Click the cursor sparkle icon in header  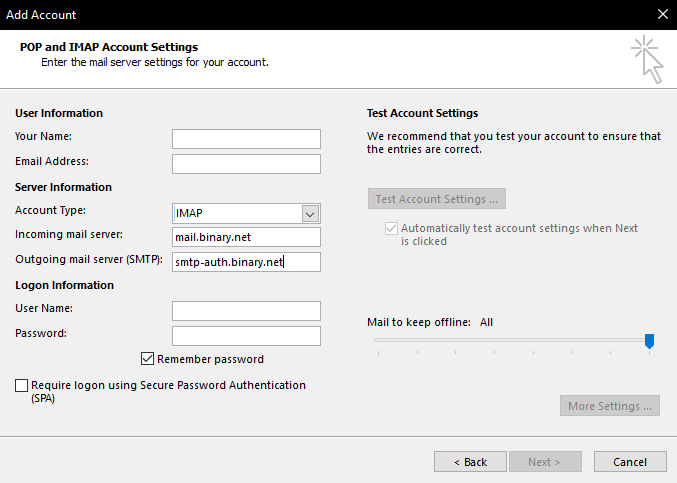pyautogui.click(x=647, y=59)
